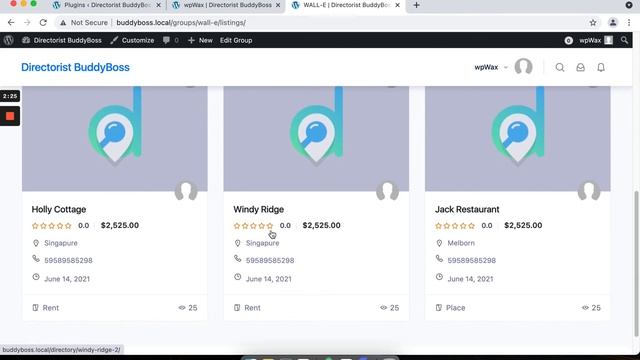Viewport: 640px width, 360px height.
Task: Click Melborn location on Jack Restaurant
Action: click(461, 243)
